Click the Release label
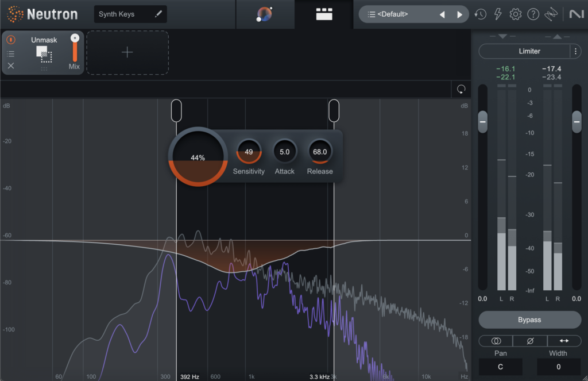Image resolution: width=588 pixels, height=381 pixels. point(320,171)
